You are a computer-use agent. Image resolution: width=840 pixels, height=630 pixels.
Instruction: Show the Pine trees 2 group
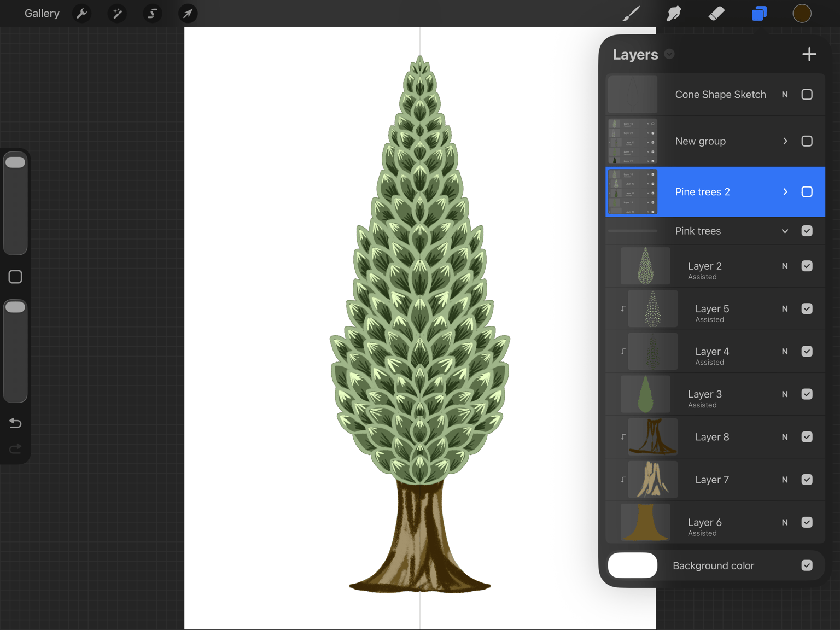coord(807,192)
